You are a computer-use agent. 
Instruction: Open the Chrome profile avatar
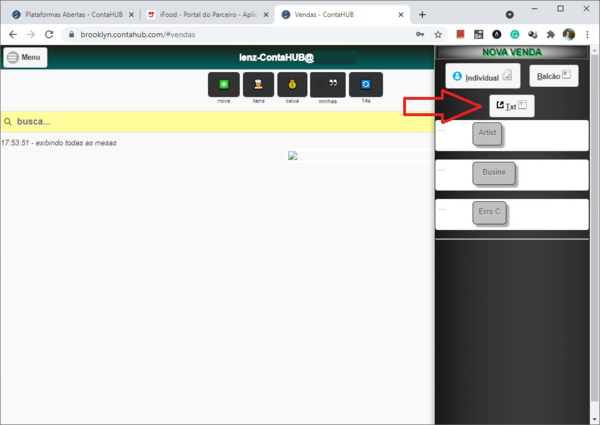[x=569, y=34]
